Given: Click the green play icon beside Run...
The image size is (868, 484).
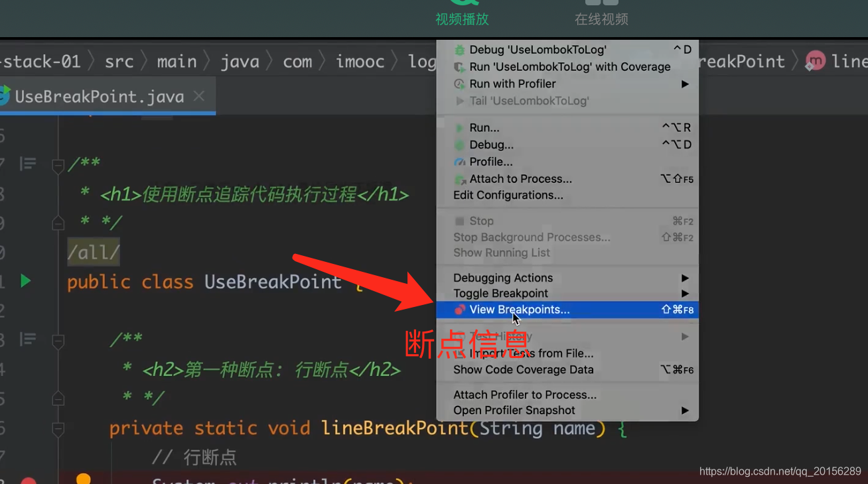Looking at the screenshot, I should 459,127.
